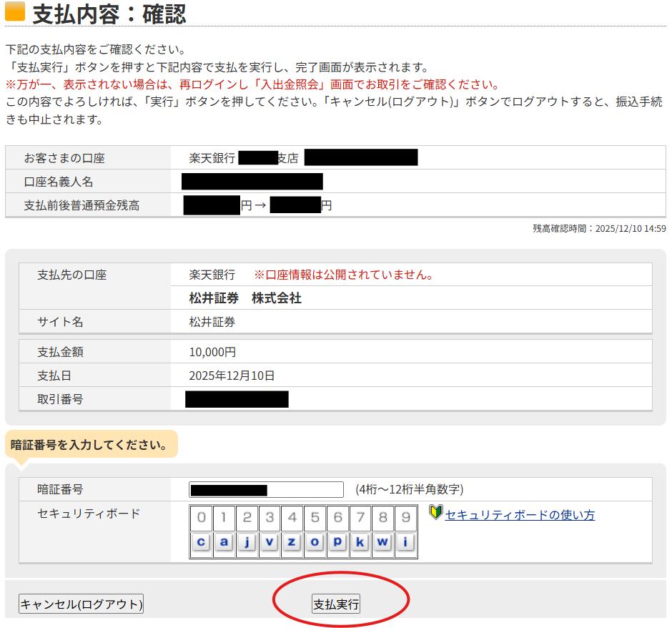Focus the 暗証番号 input field
Screen dimensions: 672x628
(266, 490)
